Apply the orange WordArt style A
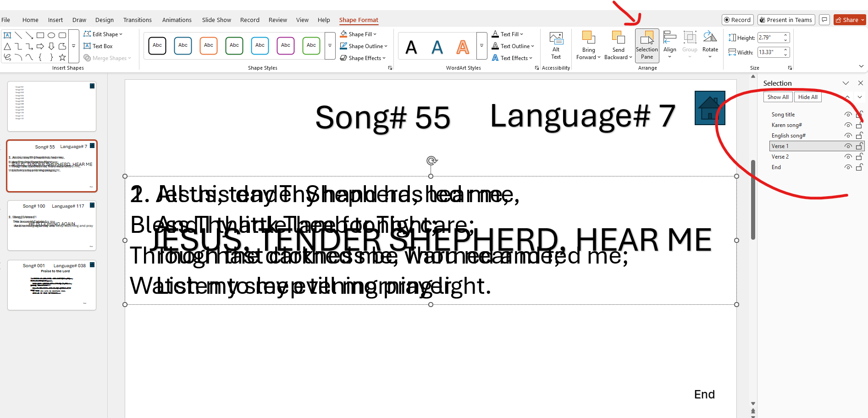 (x=463, y=46)
